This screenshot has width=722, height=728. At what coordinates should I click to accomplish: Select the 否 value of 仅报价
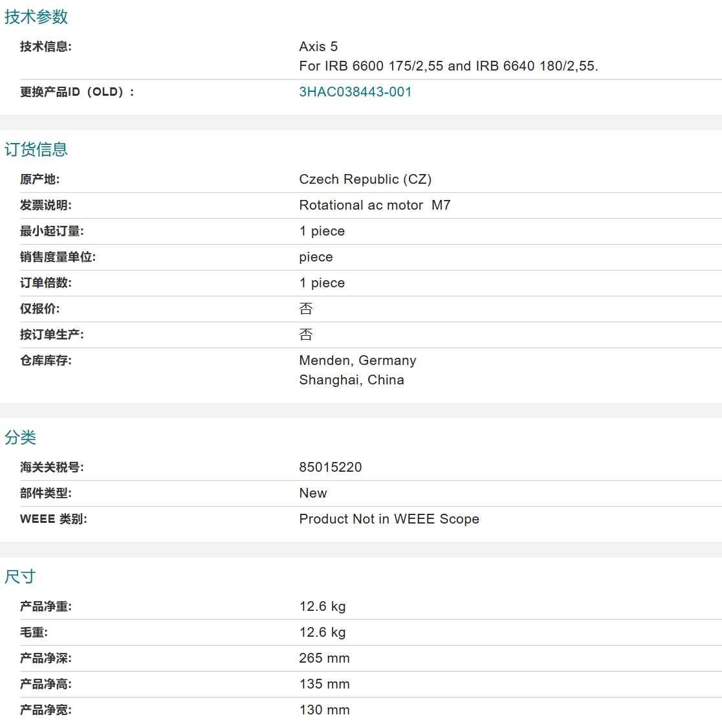click(x=306, y=309)
